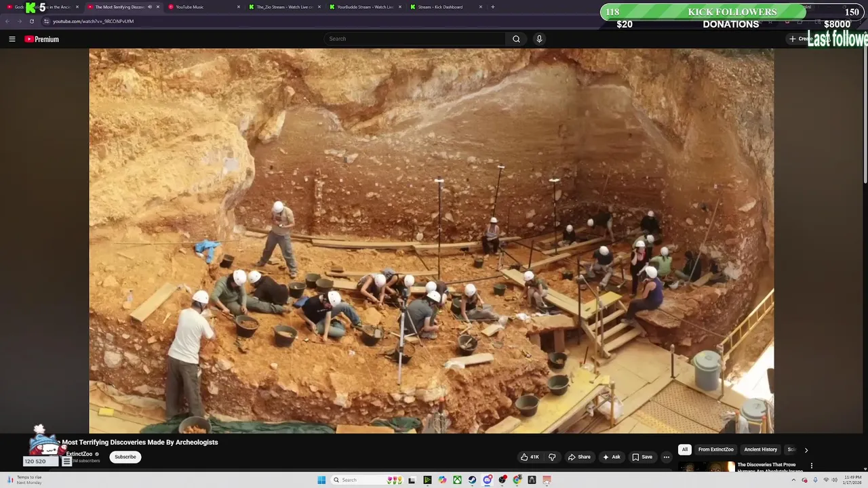Open the more actions ellipsis below the video
Image resolution: width=868 pixels, height=488 pixels.
(666, 457)
